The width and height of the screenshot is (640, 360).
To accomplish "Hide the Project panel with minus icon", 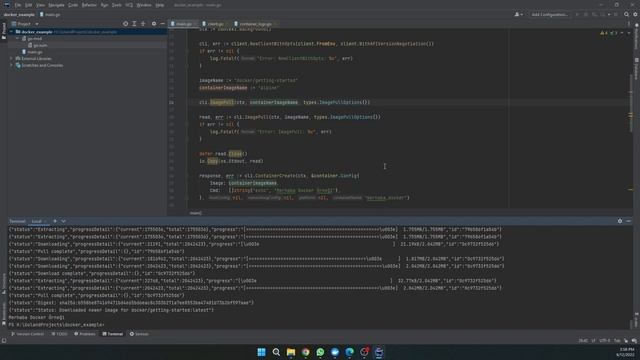I will click(162, 24).
